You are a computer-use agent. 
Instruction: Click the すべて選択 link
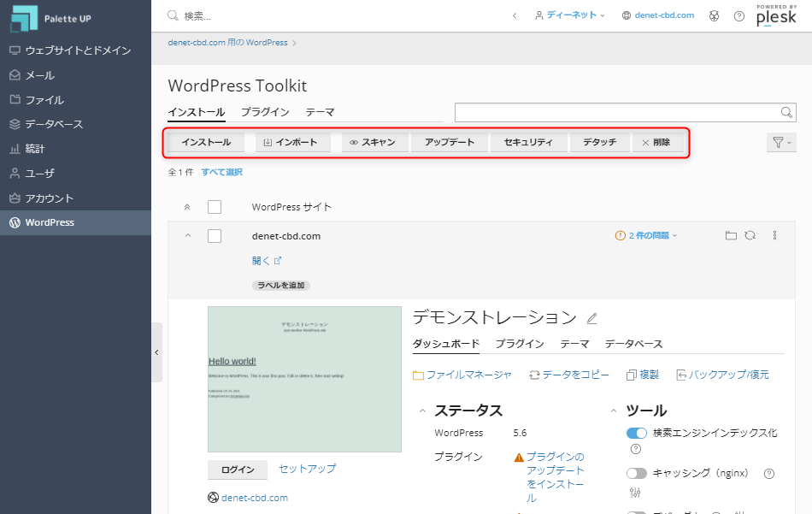[x=222, y=172]
